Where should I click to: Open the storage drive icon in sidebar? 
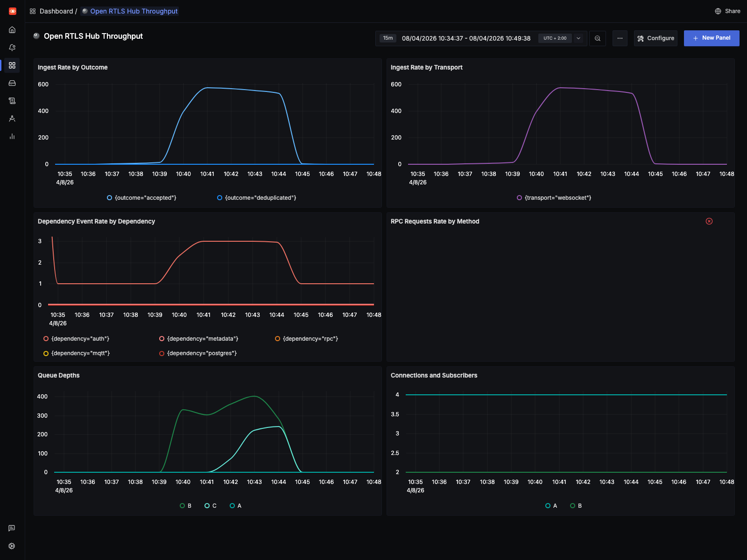coord(12,83)
